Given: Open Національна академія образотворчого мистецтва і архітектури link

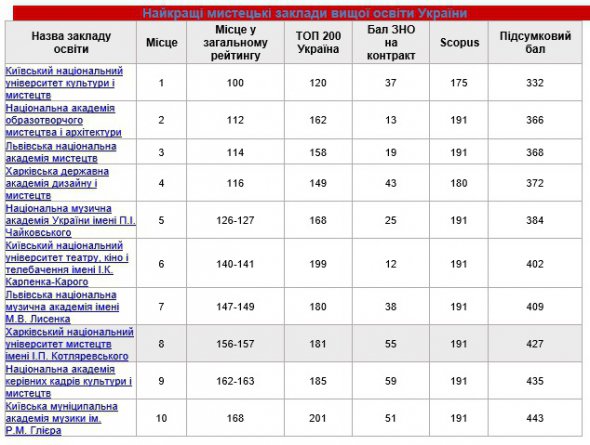Looking at the screenshot, I should (x=63, y=120).
